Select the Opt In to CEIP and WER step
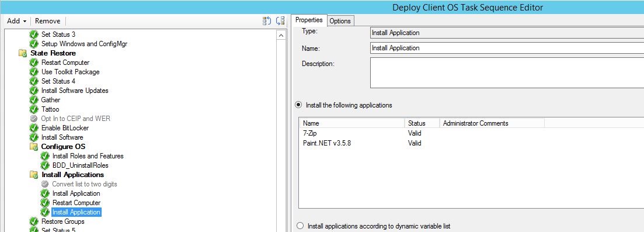The image size is (644, 232). tap(76, 119)
